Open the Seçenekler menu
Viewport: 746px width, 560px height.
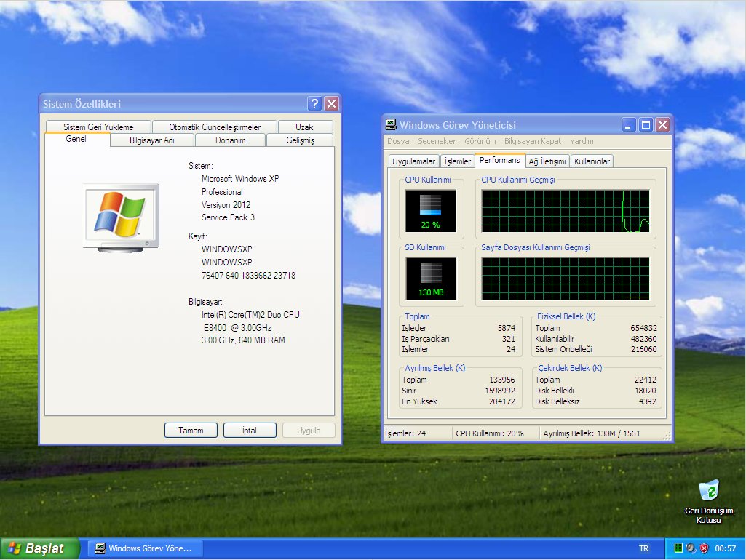click(437, 141)
